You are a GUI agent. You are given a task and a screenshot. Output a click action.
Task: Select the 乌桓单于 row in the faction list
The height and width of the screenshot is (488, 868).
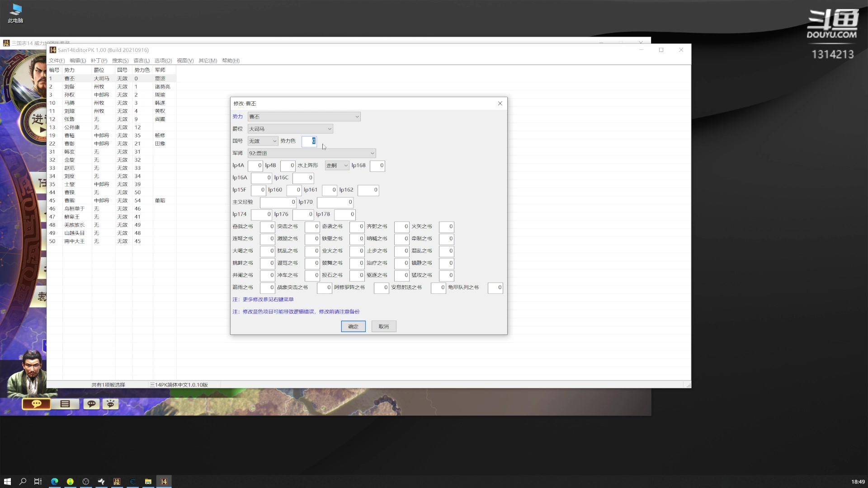pyautogui.click(x=112, y=209)
